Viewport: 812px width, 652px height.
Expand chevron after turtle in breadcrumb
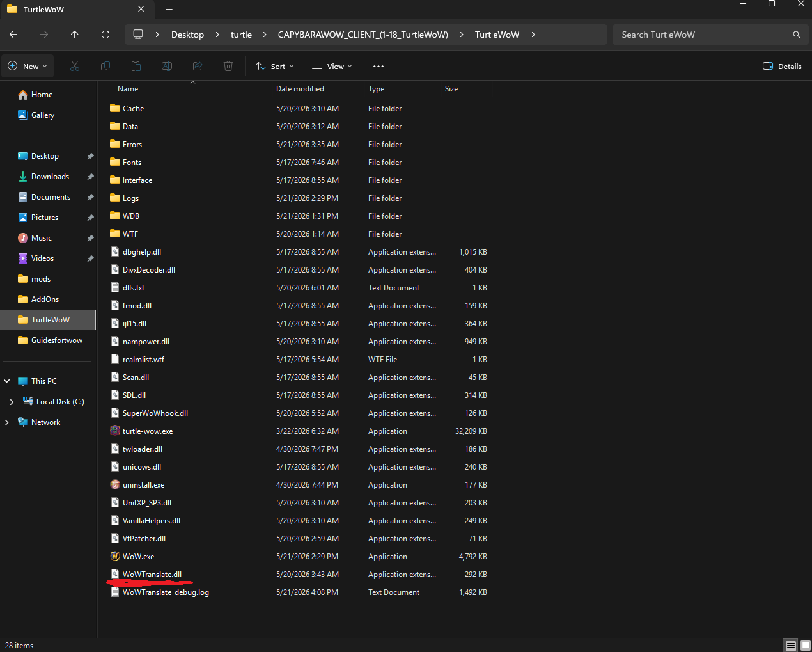pos(265,35)
